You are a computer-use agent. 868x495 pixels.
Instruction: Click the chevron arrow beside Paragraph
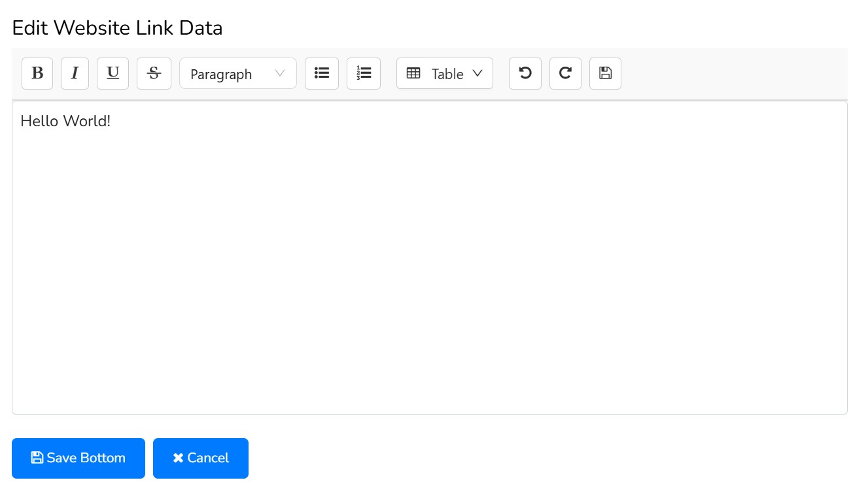tap(280, 73)
